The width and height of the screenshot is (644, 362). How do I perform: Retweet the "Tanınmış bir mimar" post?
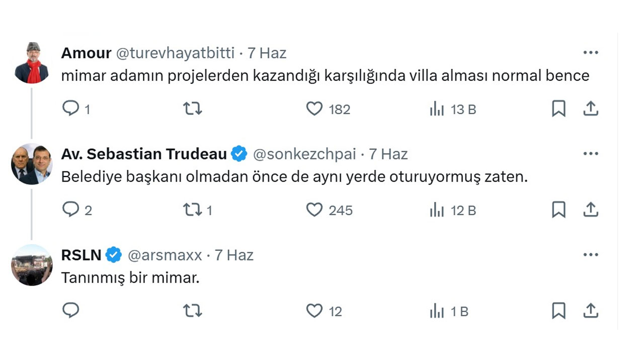pos(192,311)
